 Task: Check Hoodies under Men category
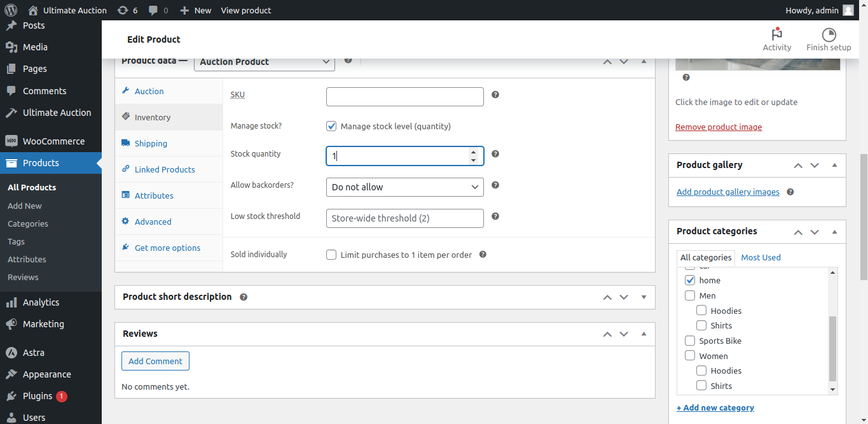pyautogui.click(x=701, y=311)
